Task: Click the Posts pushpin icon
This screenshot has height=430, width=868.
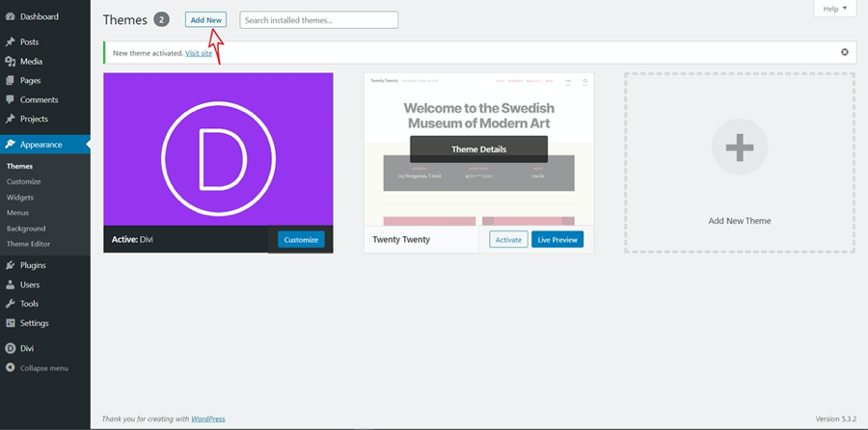Action: pyautogui.click(x=10, y=42)
